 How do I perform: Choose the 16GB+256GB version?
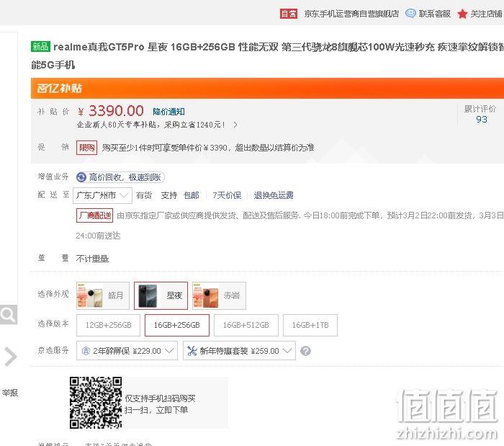point(177,325)
